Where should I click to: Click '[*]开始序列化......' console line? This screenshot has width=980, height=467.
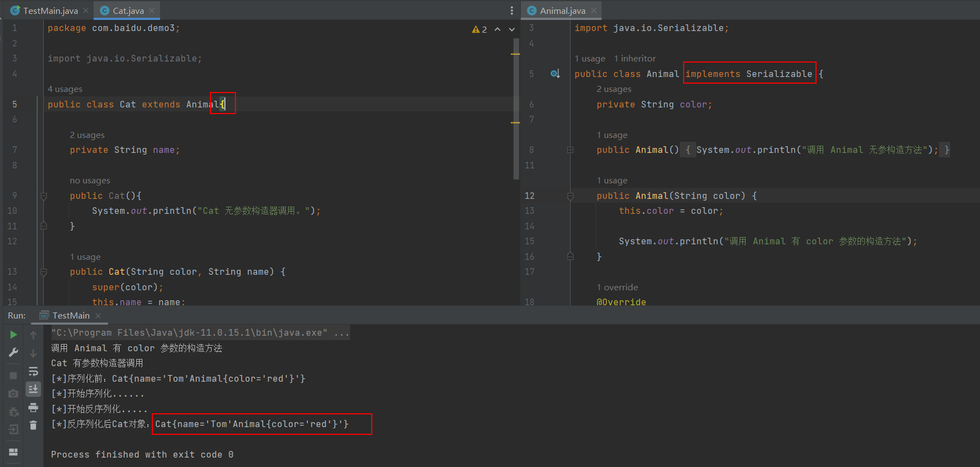coord(98,393)
